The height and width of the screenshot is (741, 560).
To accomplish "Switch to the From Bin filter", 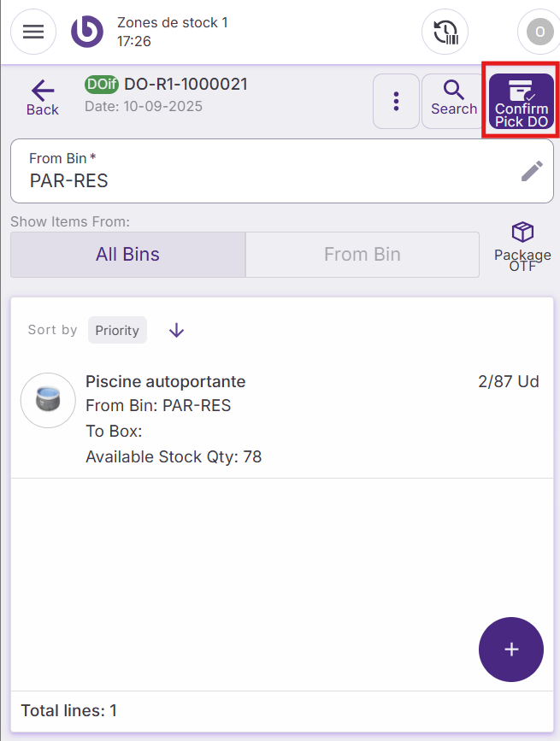I will point(363,254).
